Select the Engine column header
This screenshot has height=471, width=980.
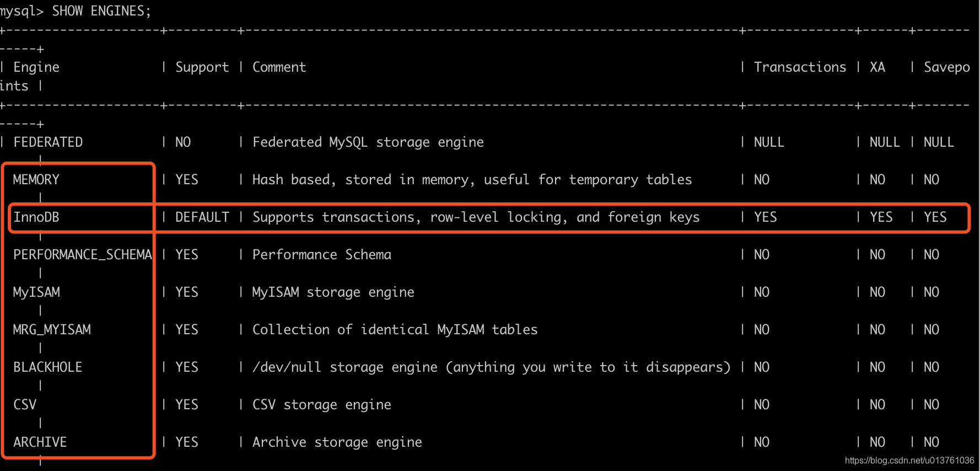coord(36,67)
